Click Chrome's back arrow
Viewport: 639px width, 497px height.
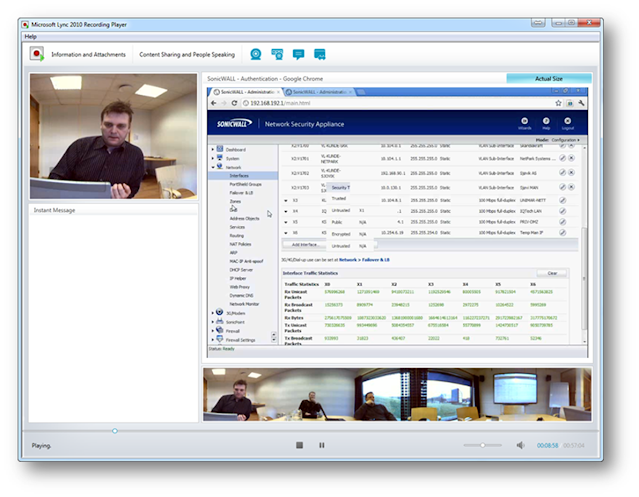(214, 103)
